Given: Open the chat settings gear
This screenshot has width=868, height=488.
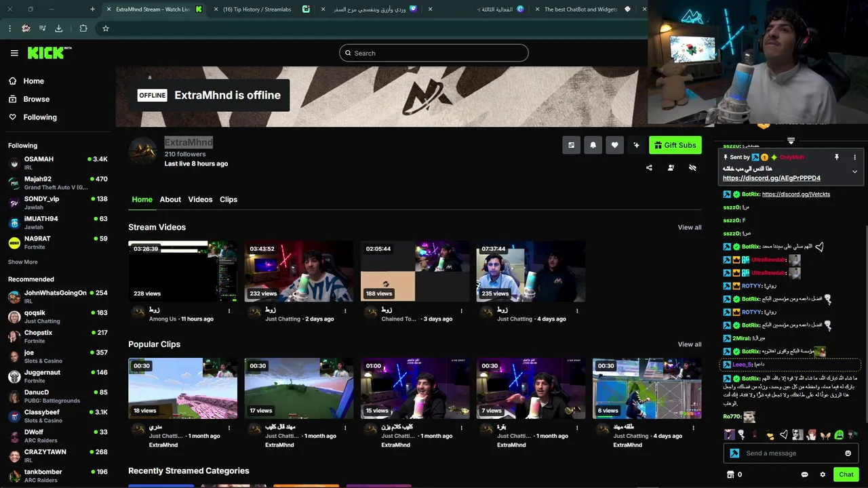Looking at the screenshot, I should click(x=823, y=474).
